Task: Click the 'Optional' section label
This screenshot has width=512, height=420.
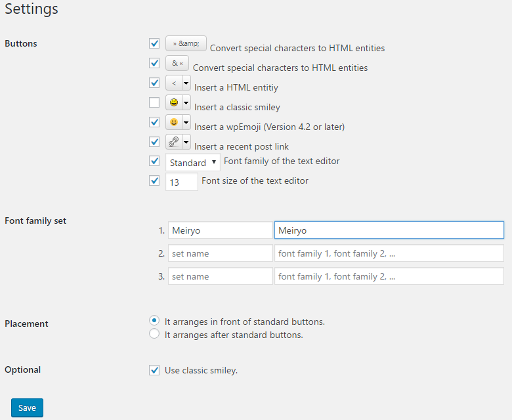Action: click(22, 369)
